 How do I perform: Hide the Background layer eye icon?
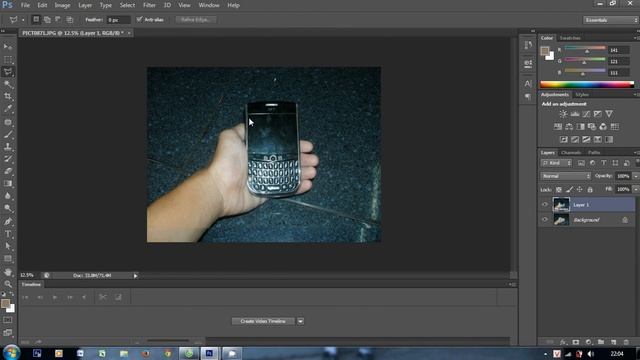tap(544, 220)
